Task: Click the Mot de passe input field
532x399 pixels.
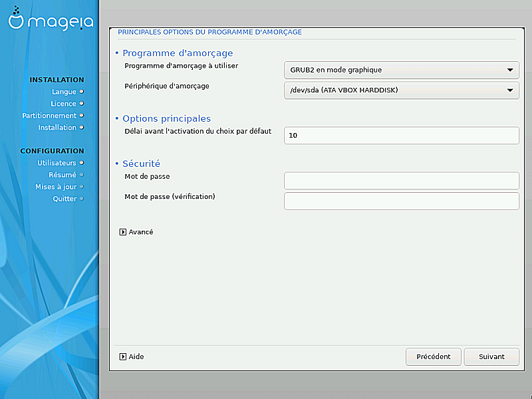Action: pos(402,180)
